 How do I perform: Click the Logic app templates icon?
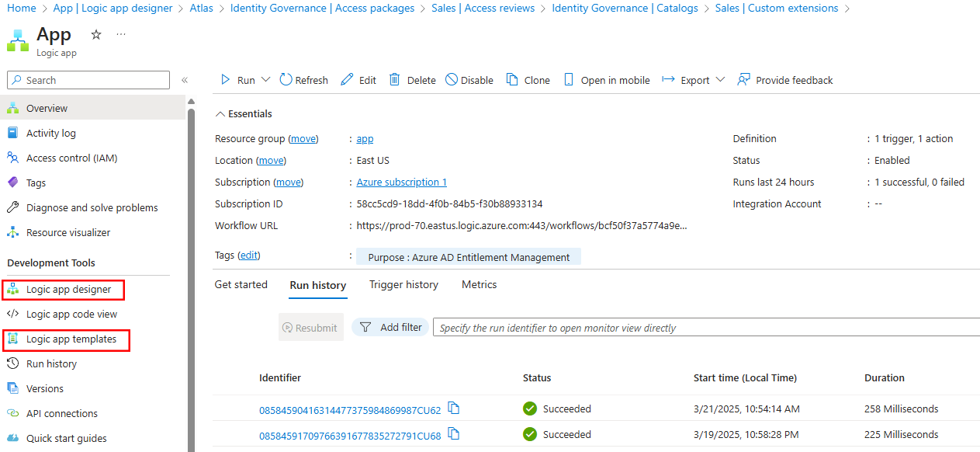tap(12, 339)
